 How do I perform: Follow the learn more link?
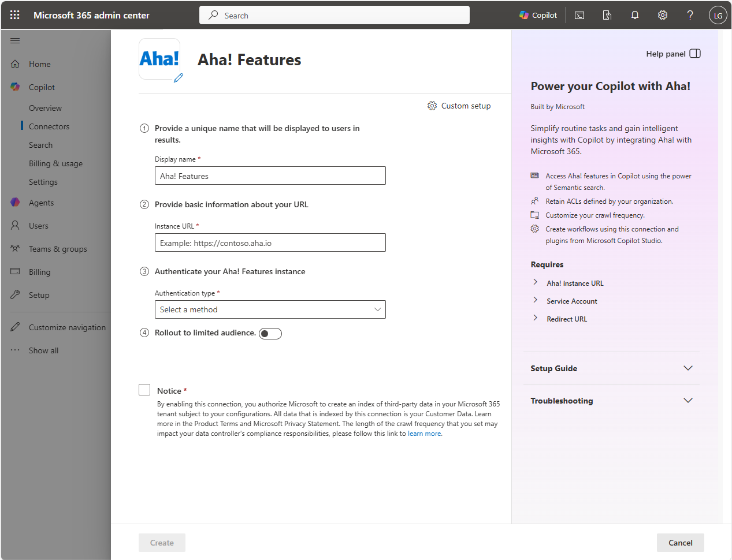pos(425,434)
